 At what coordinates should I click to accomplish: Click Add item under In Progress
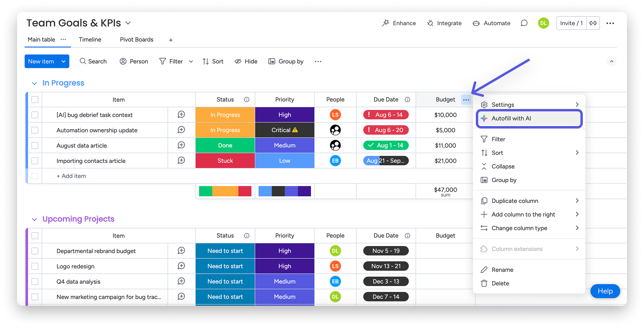coord(71,176)
